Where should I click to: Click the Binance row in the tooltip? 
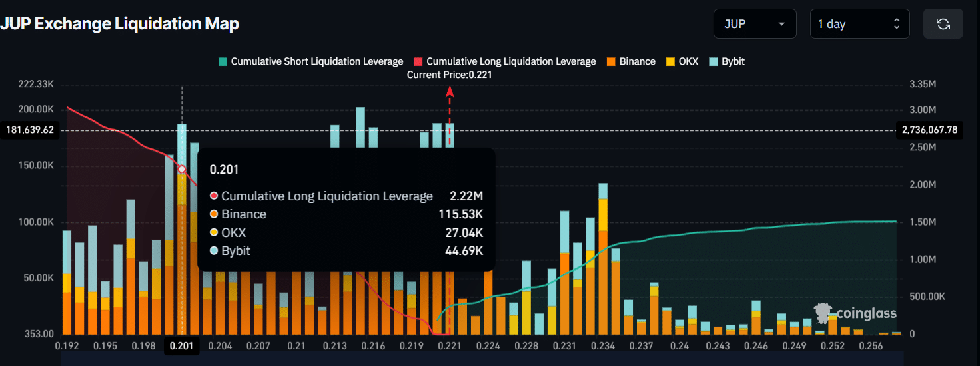click(346, 214)
